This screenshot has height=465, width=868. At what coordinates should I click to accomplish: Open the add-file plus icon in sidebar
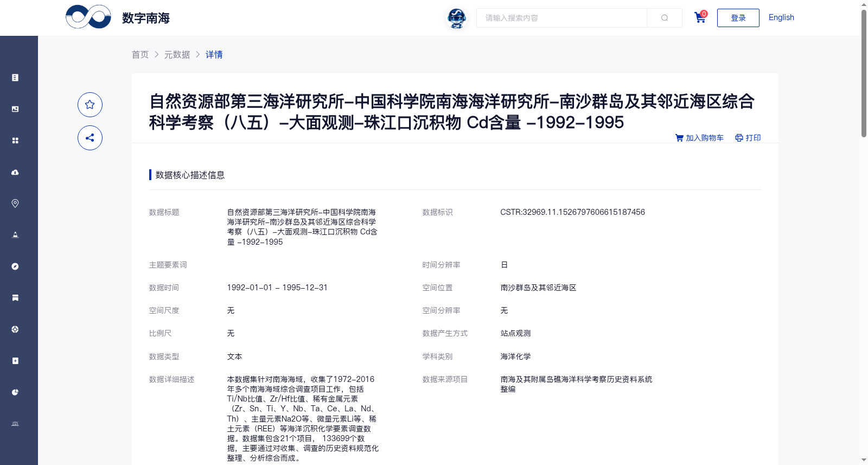[x=15, y=361]
